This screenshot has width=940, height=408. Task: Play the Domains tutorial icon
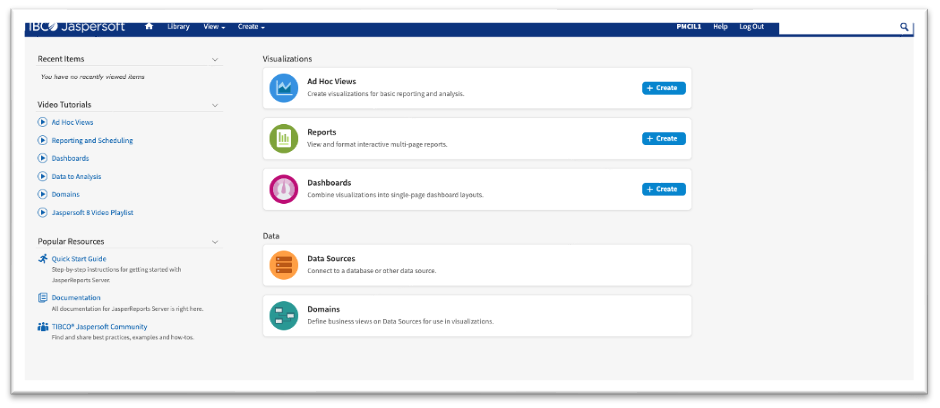click(x=43, y=194)
